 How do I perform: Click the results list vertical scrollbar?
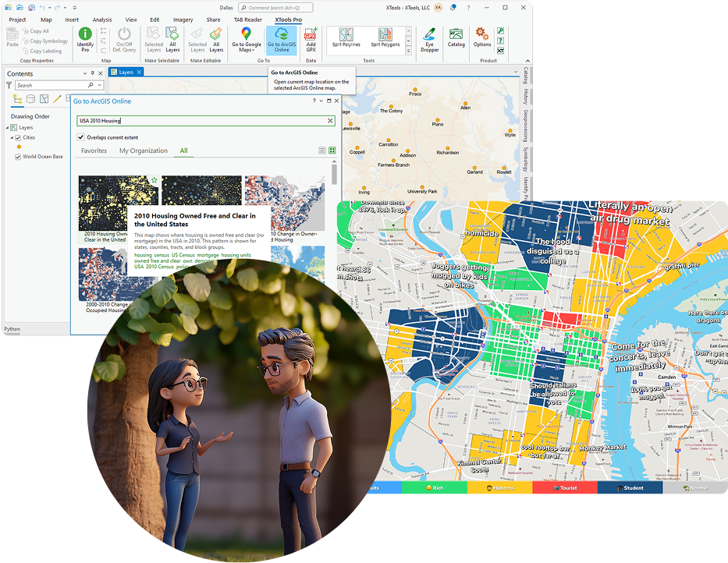[x=334, y=174]
